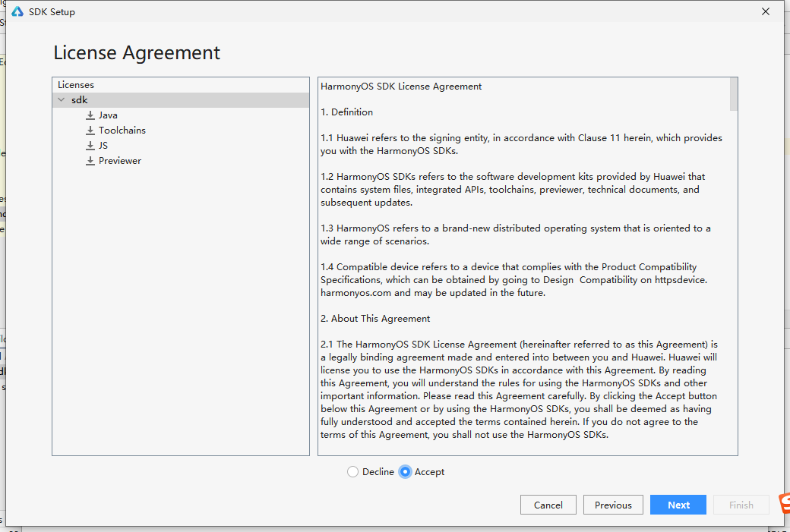This screenshot has height=532, width=790.
Task: Collapse the sdk tree node chevron
Action: click(62, 99)
